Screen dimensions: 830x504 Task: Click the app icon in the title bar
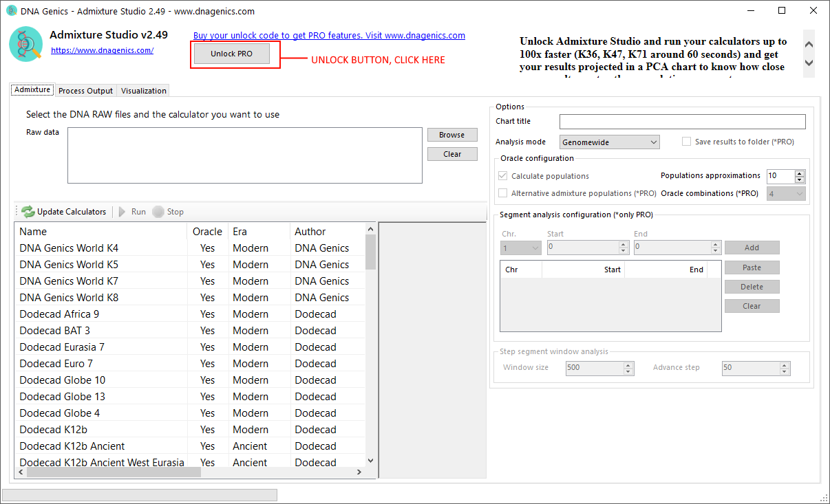point(10,11)
